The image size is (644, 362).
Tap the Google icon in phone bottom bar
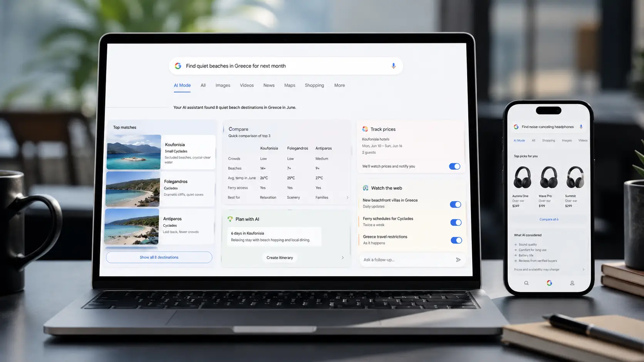[549, 283]
